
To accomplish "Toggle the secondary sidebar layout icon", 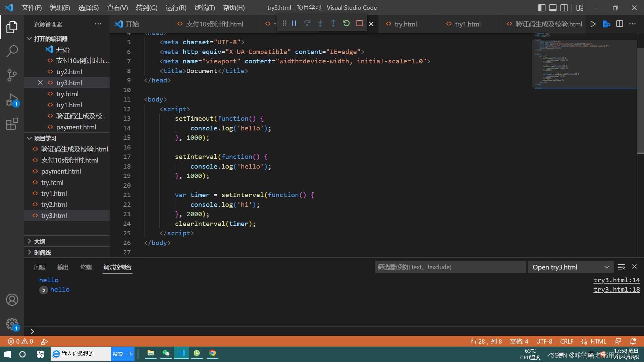I will [565, 7].
